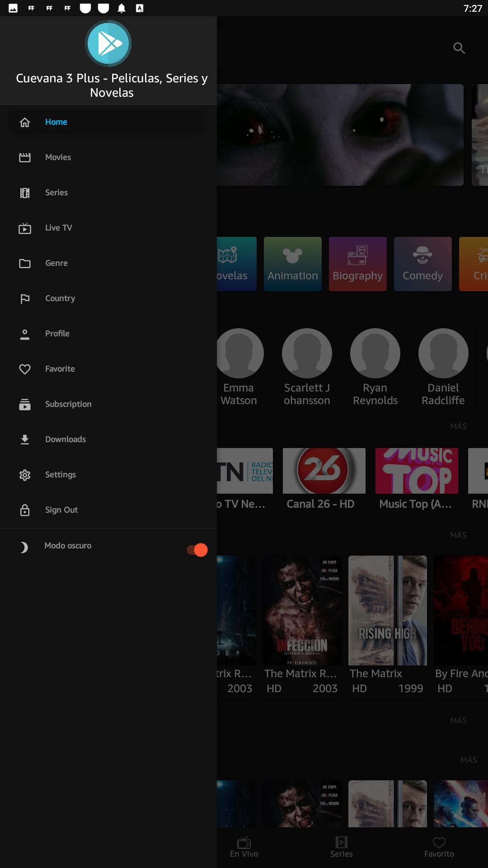Image resolution: width=488 pixels, height=868 pixels.
Task: Open The Matrix R… 2003 Infección poster
Action: click(302, 610)
